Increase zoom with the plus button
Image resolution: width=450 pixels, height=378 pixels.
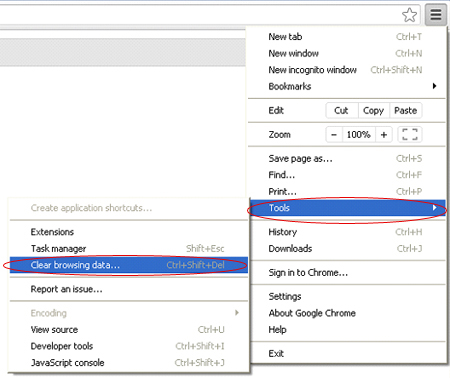[384, 135]
